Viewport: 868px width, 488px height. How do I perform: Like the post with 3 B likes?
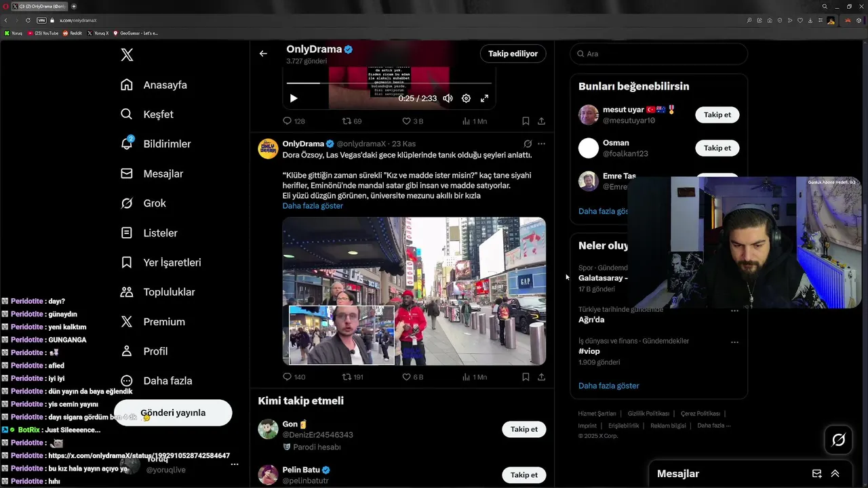pos(413,121)
